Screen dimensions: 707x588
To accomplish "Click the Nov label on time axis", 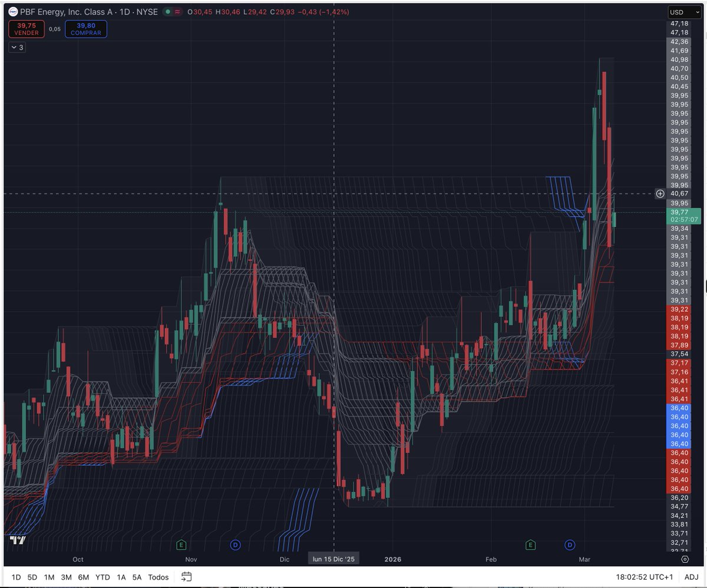I will pos(191,559).
